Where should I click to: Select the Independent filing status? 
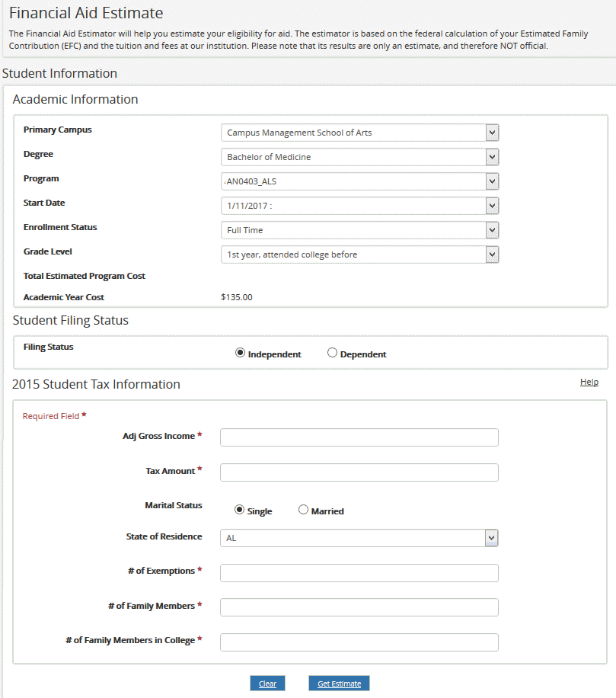point(240,352)
